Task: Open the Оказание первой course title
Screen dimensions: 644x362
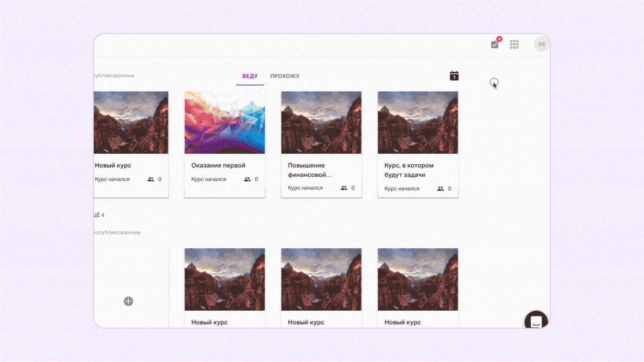Action: [x=218, y=165]
